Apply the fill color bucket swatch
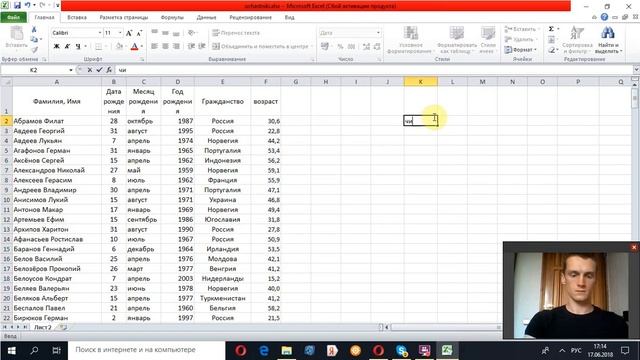Viewport: 640px width, 360px height. point(119,47)
